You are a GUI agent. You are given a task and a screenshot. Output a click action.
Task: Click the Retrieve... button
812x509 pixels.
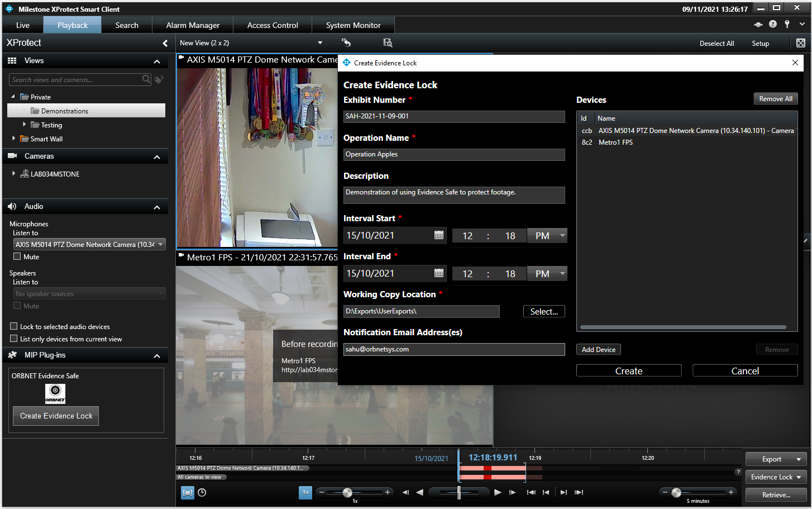coord(776,495)
